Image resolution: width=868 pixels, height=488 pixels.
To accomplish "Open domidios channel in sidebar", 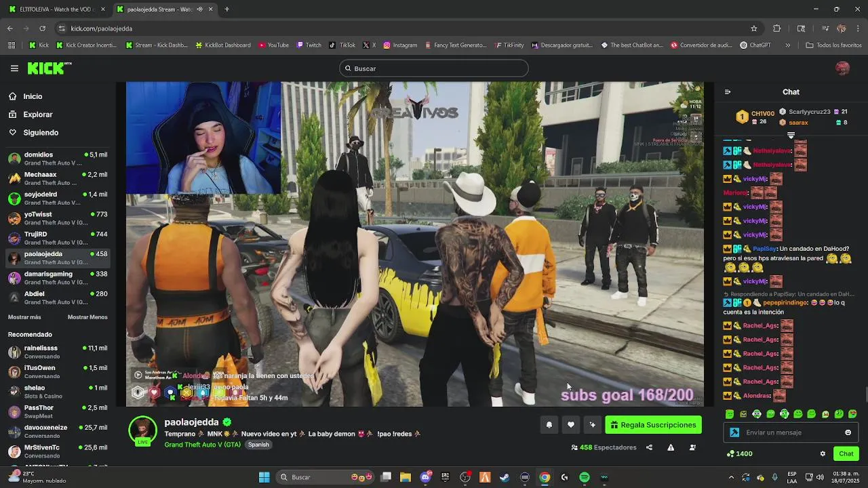I will click(x=58, y=159).
